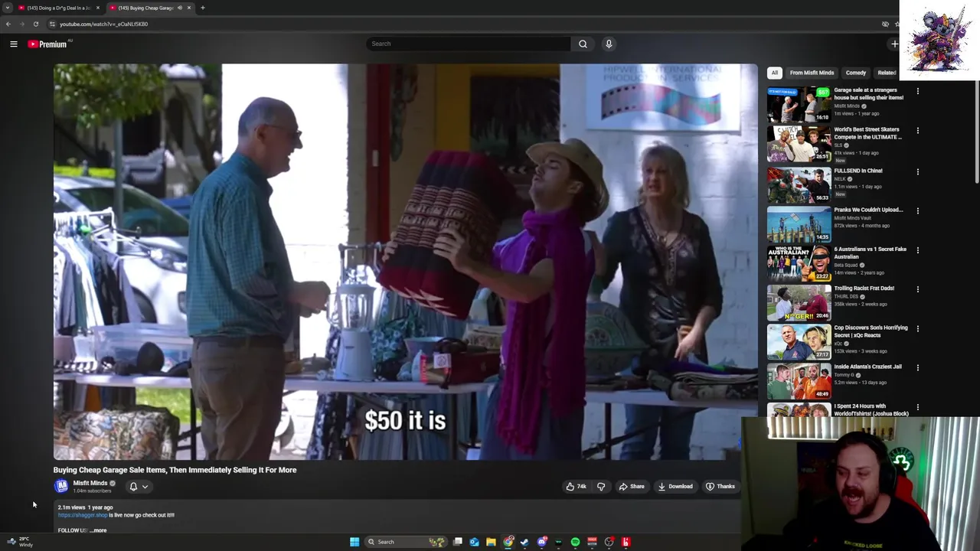The image size is (980, 551).
Task: Dislike the video with thumbs-down
Action: 601,487
